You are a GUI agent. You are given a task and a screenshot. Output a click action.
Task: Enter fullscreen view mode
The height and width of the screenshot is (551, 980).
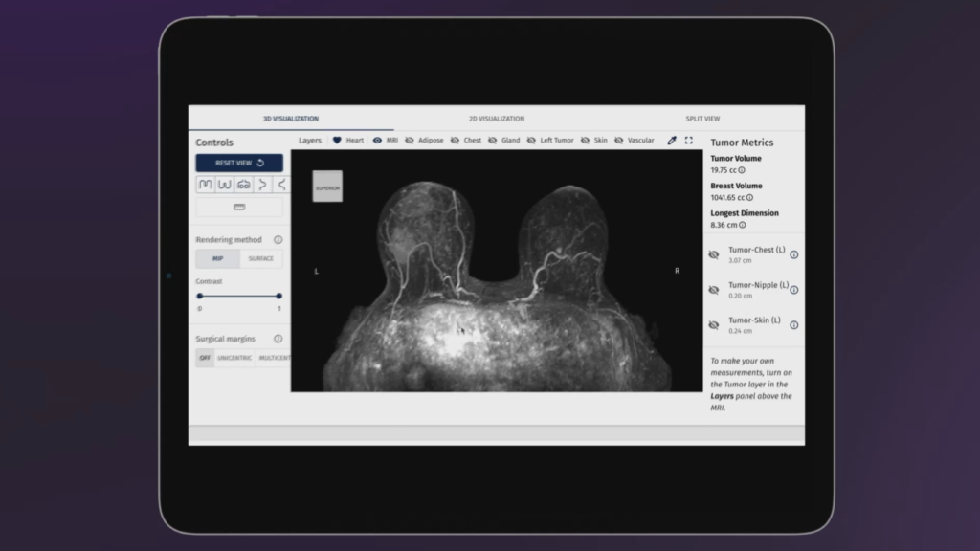point(688,140)
